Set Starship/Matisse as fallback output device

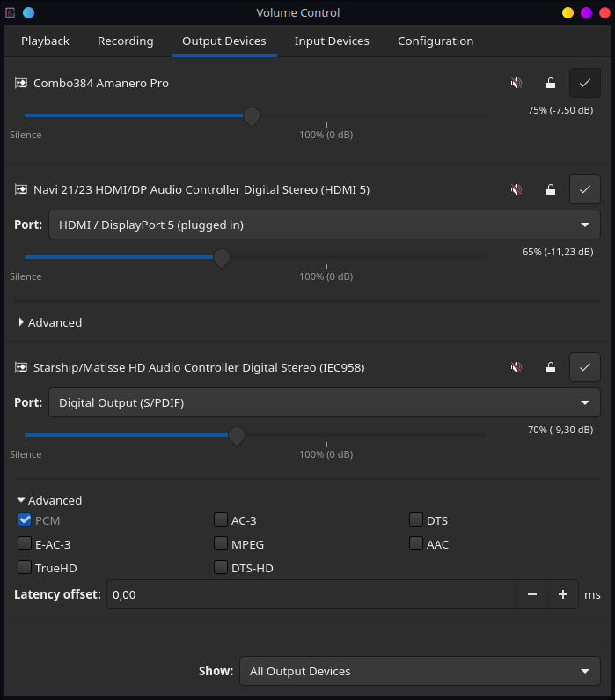[x=585, y=367]
